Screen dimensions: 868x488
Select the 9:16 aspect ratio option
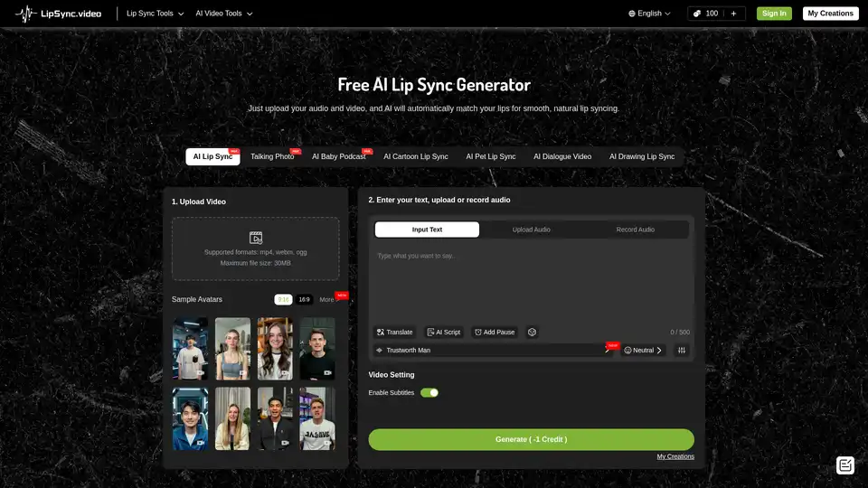283,299
